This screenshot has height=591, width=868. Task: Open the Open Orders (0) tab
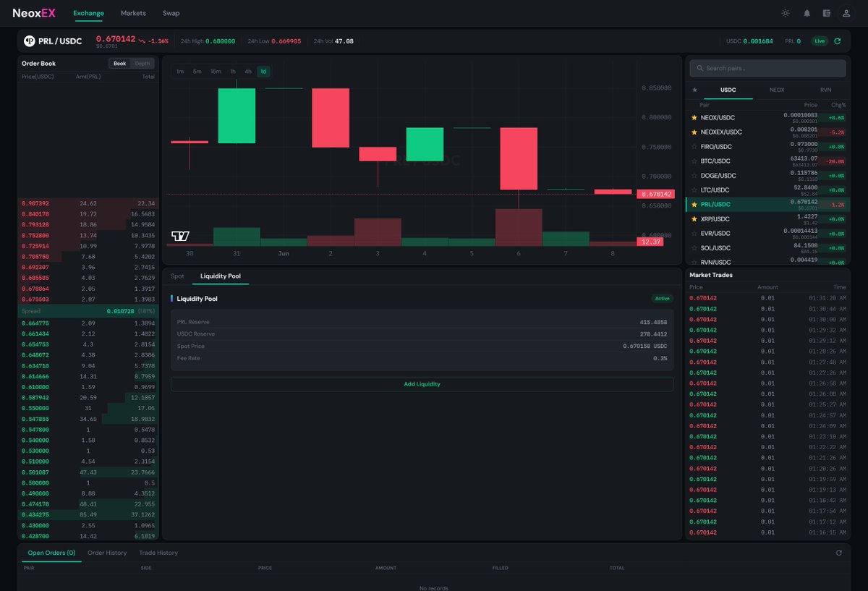coord(51,553)
